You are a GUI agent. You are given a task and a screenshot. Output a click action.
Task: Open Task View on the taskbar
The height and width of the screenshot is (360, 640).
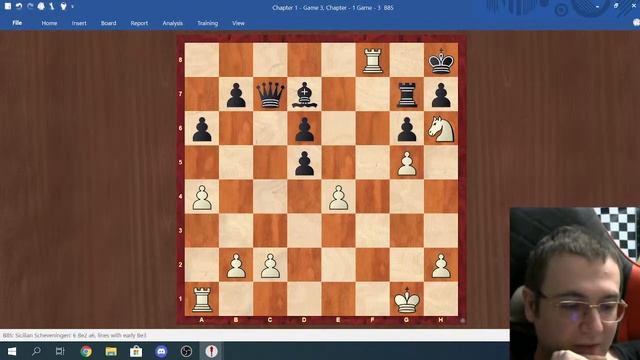[60, 351]
